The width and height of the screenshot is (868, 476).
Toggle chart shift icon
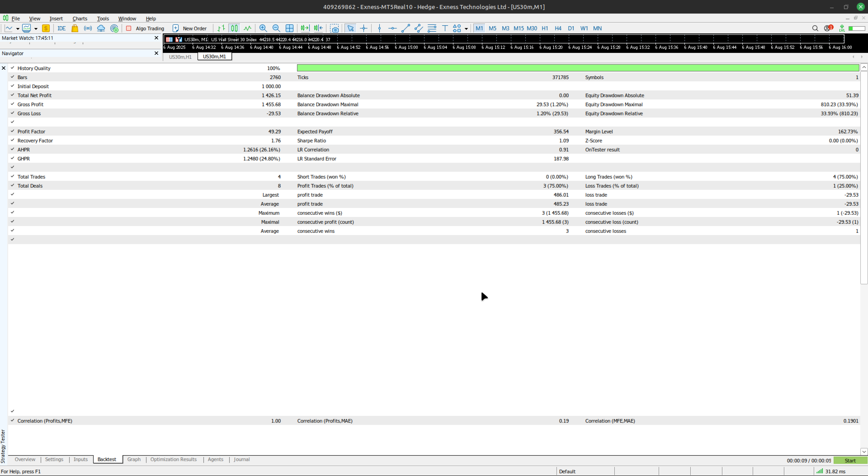[318, 28]
